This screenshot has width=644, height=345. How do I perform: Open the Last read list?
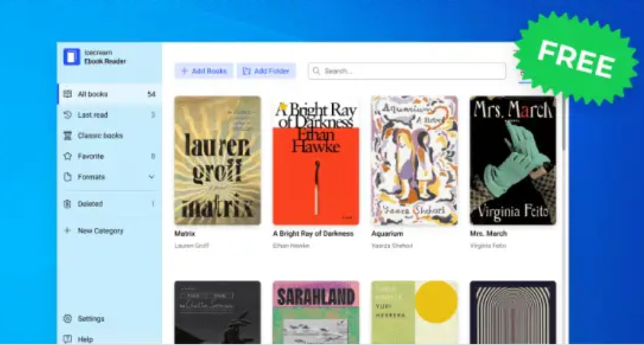[109, 115]
